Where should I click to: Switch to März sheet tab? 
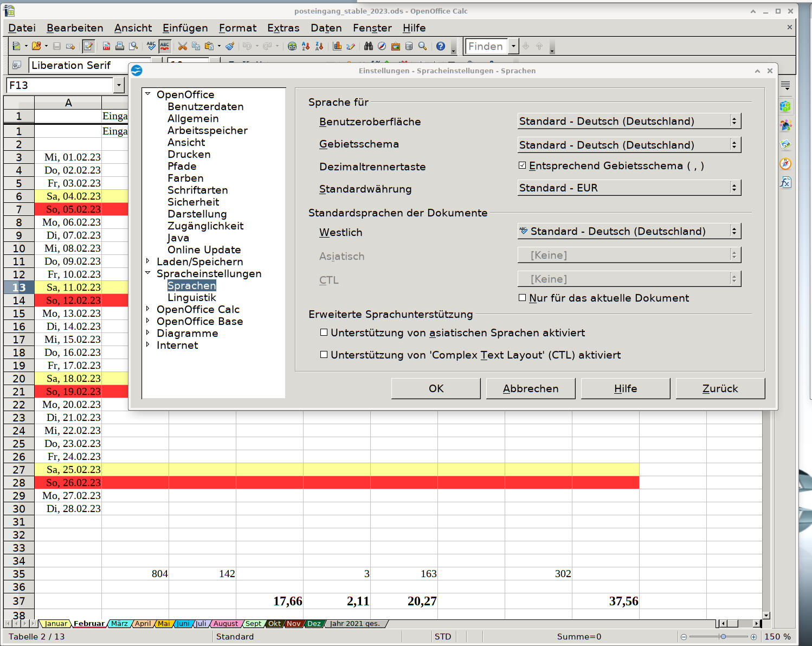click(119, 624)
